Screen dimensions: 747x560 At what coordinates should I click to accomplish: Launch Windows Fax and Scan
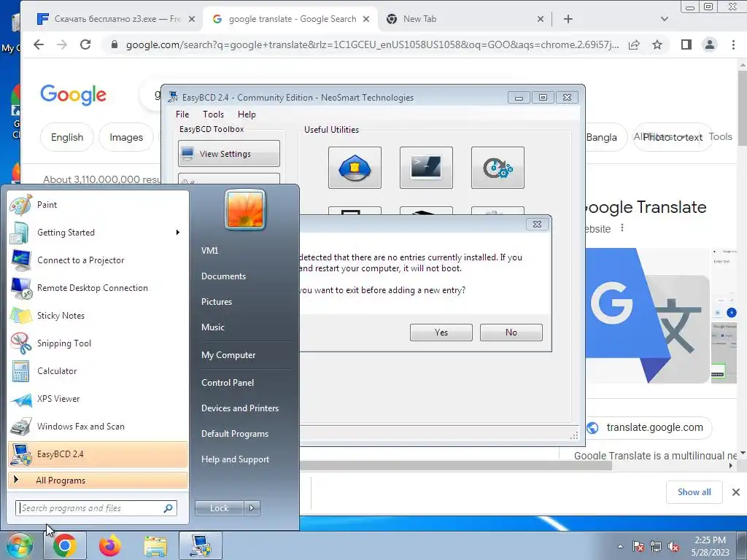(x=98, y=426)
